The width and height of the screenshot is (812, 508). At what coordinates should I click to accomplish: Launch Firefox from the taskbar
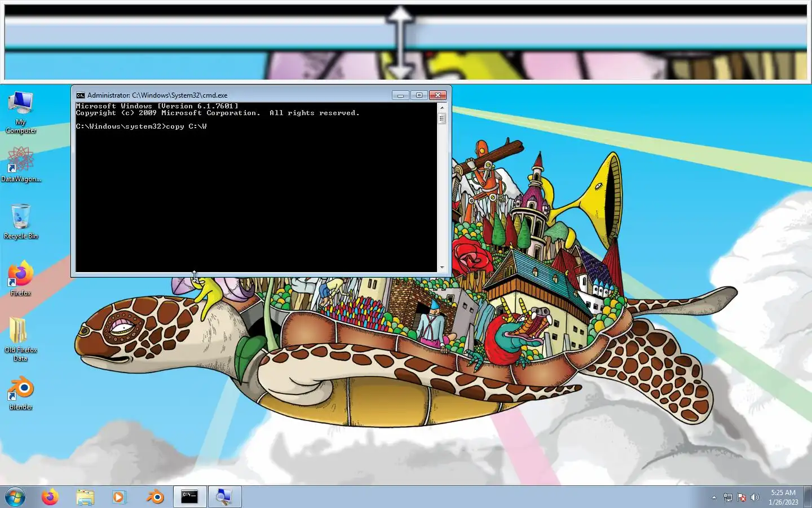50,497
